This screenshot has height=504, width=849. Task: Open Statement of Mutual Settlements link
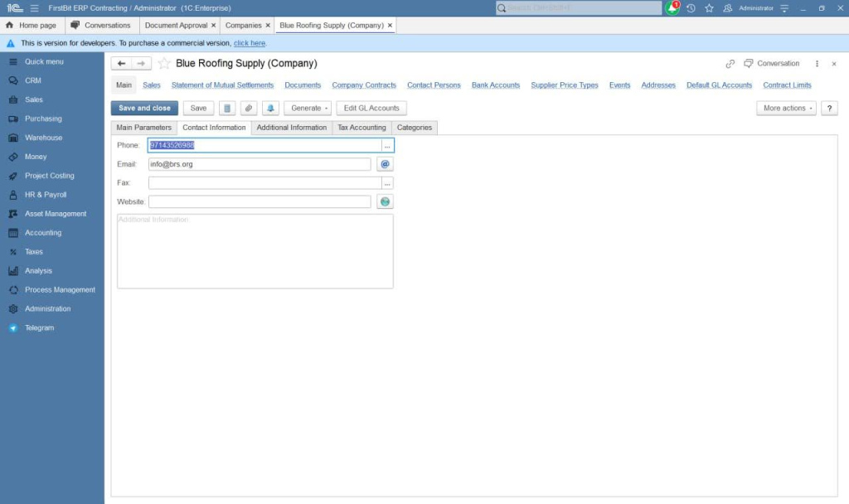point(222,85)
